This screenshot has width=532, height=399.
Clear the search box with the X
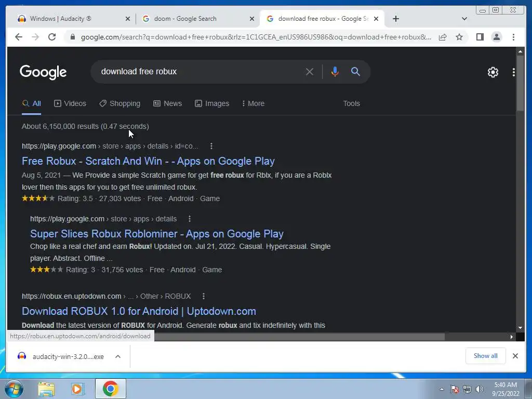tap(310, 72)
